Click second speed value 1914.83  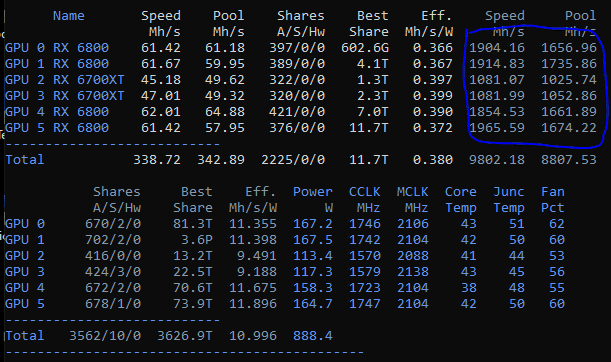pyautogui.click(x=497, y=64)
